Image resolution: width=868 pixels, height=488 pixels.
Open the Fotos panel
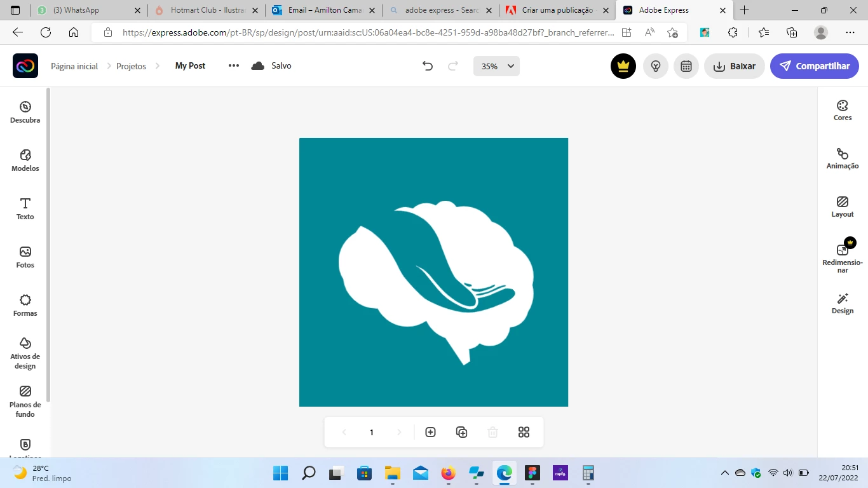coord(25,257)
